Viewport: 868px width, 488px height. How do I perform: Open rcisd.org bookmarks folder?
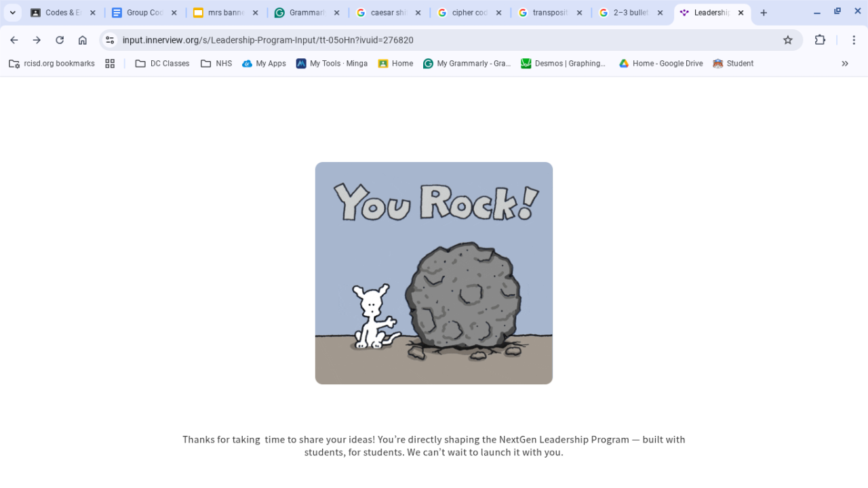point(52,64)
